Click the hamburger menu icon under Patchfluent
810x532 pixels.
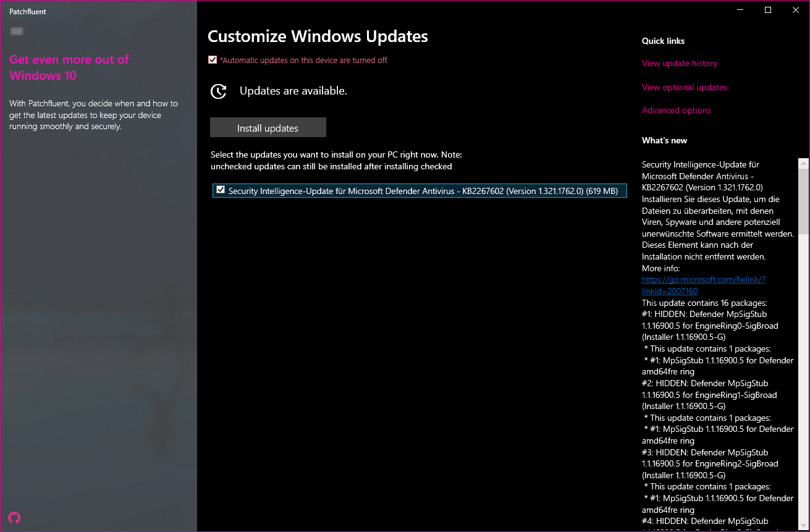point(17,31)
